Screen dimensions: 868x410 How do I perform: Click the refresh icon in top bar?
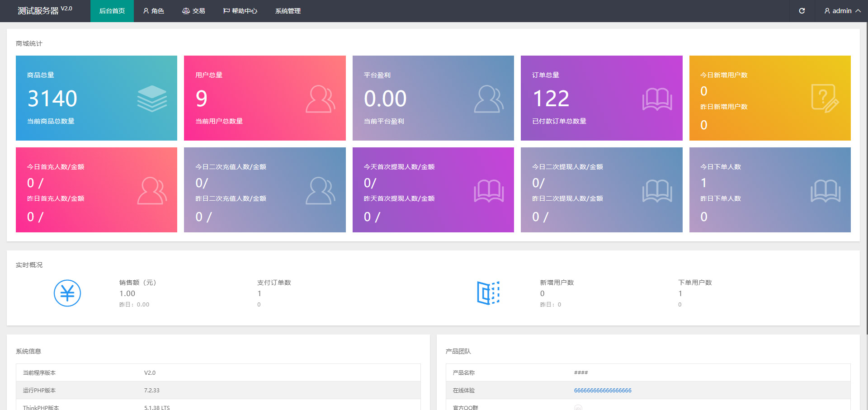[x=802, y=11]
